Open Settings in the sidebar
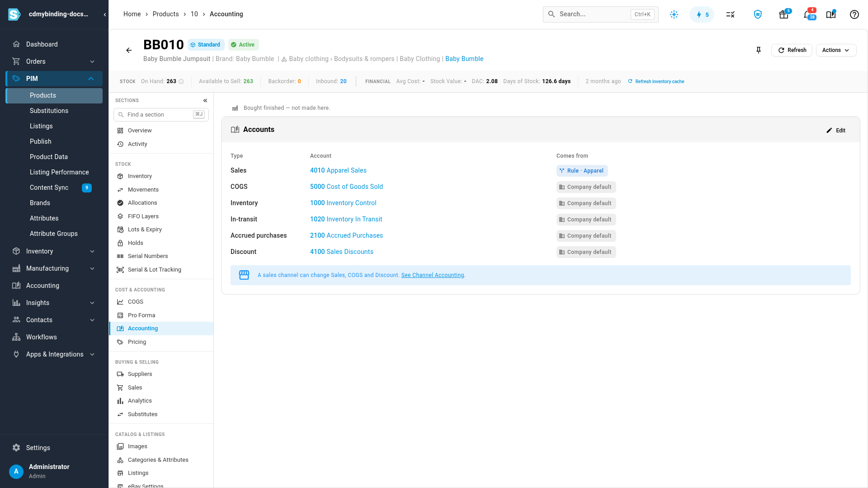This screenshot has width=868, height=488. click(54, 448)
